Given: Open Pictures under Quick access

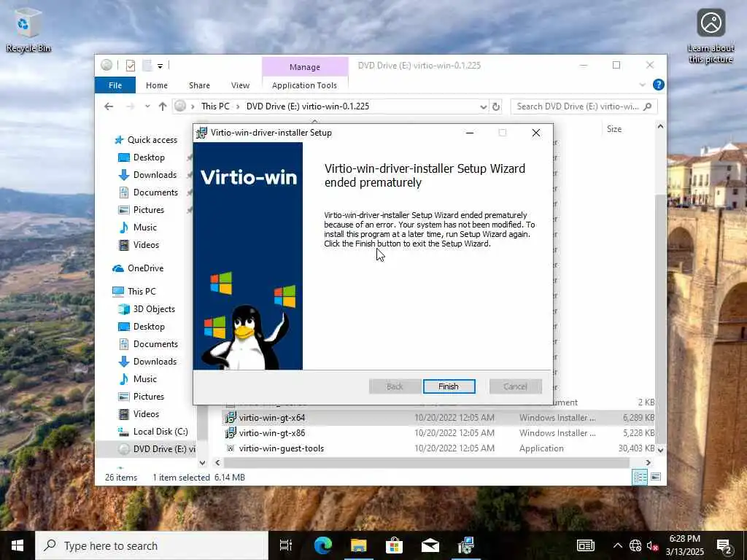Looking at the screenshot, I should [x=148, y=209].
